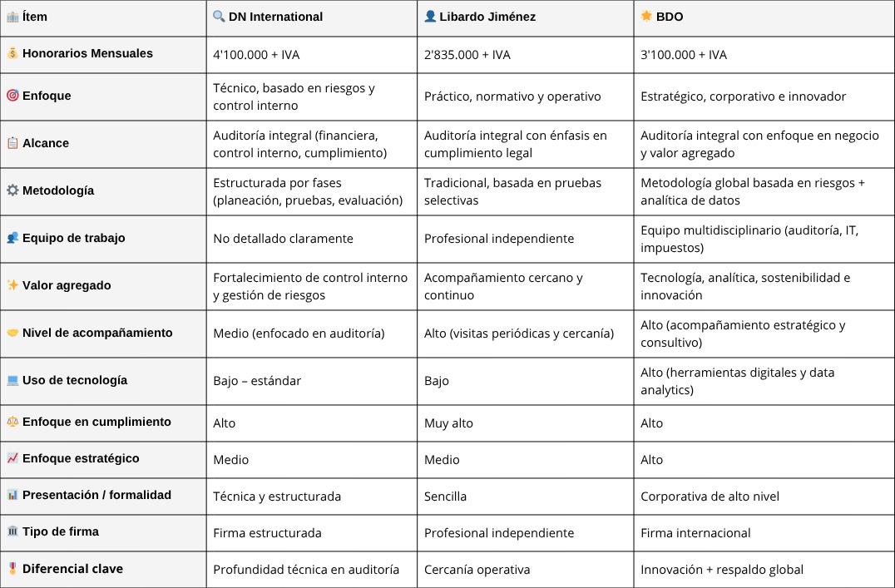Viewport: 895px width, 588px height.
Task: Click the star icon before BDO
Action: (x=646, y=16)
